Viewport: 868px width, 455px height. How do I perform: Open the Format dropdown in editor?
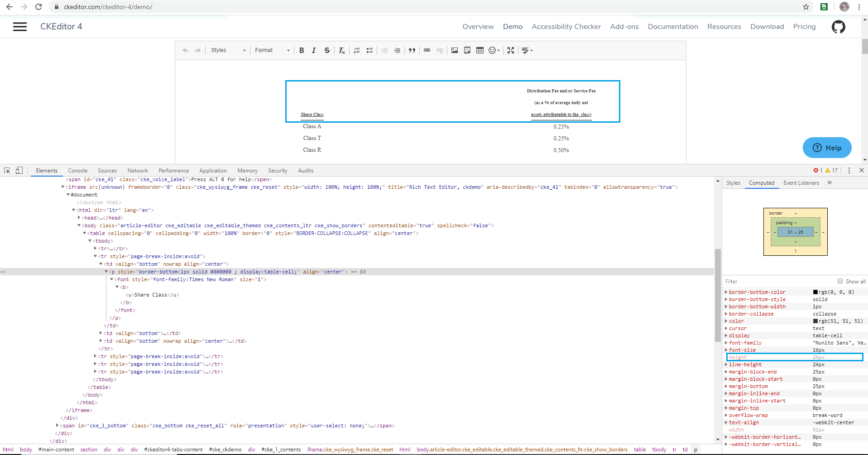point(272,50)
